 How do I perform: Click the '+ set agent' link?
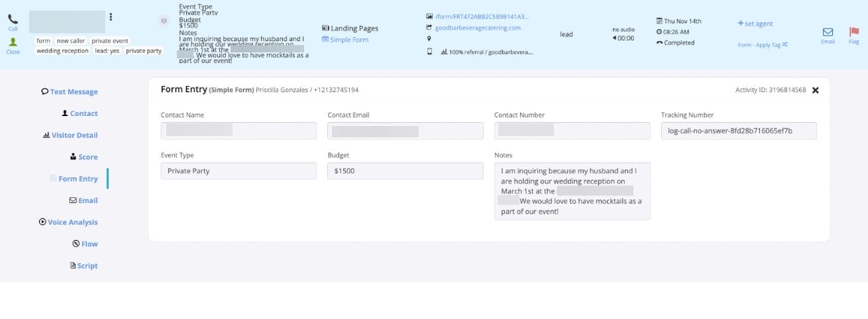pos(755,24)
